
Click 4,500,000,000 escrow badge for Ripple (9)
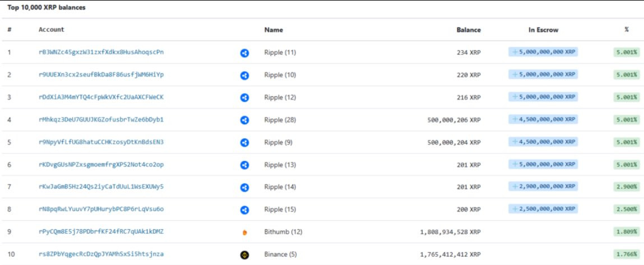point(543,142)
